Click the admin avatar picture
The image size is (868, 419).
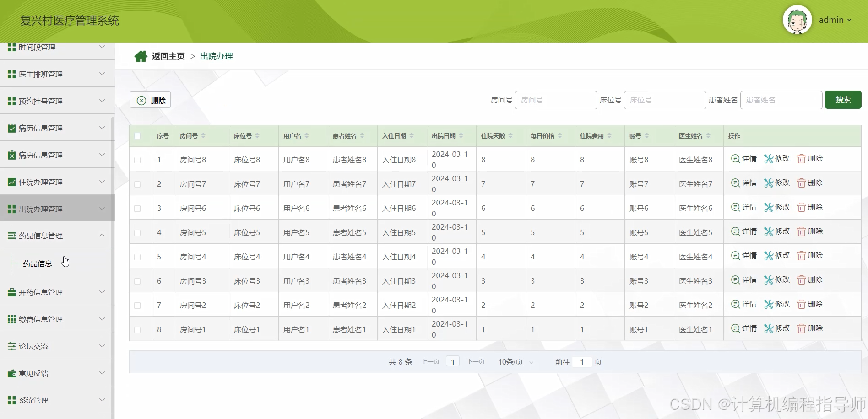point(797,20)
